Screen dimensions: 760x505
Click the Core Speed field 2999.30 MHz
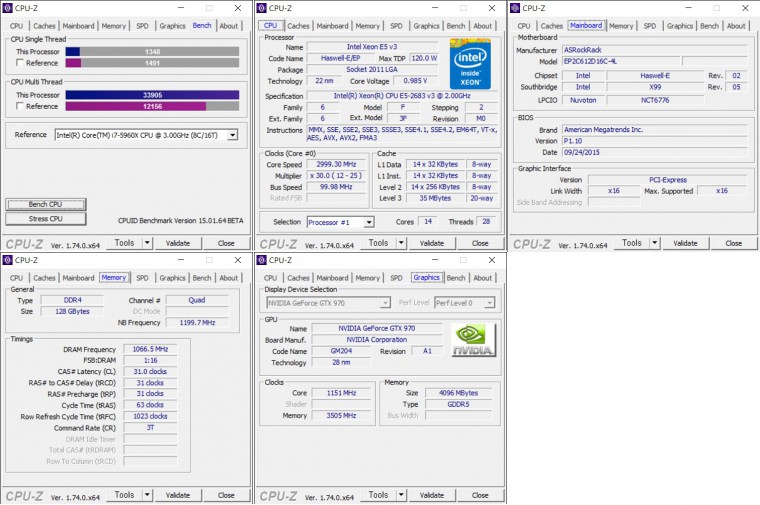(x=336, y=164)
